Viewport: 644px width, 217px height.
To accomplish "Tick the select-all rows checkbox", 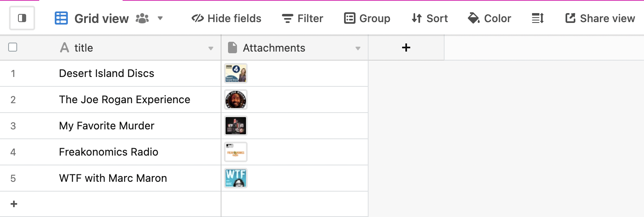I will pyautogui.click(x=13, y=47).
